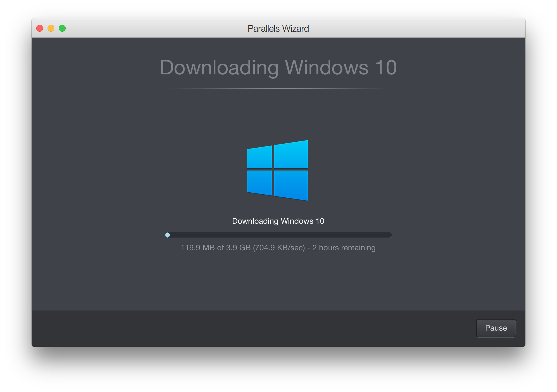Screen dimensions: 557x392
Task: Click the middle of the download progress track
Action: (x=278, y=235)
